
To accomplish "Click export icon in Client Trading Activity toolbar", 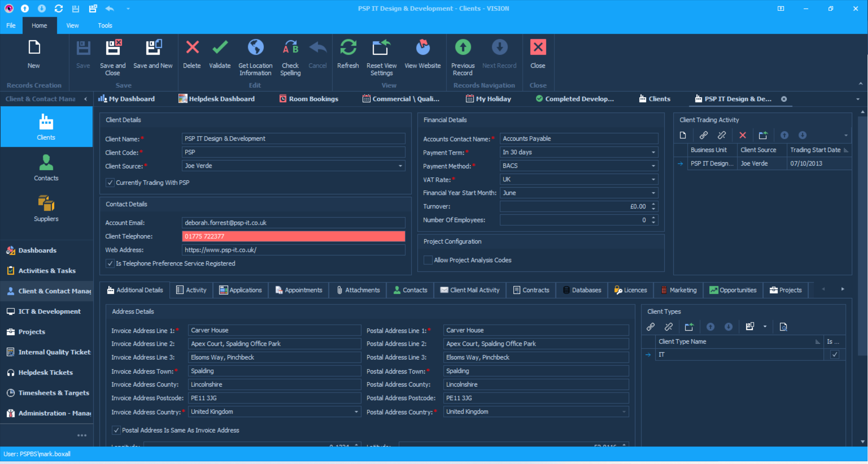I will (763, 135).
